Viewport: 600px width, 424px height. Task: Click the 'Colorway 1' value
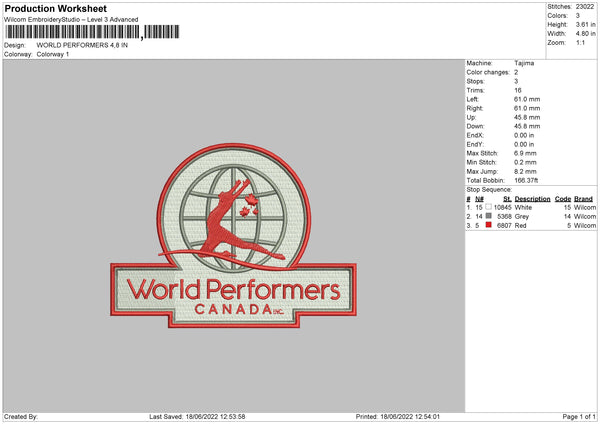(53, 54)
